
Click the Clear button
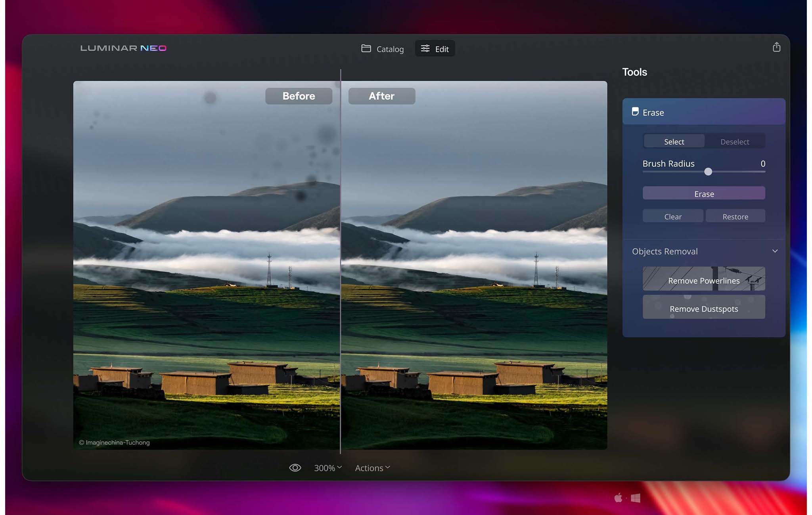[x=672, y=216]
